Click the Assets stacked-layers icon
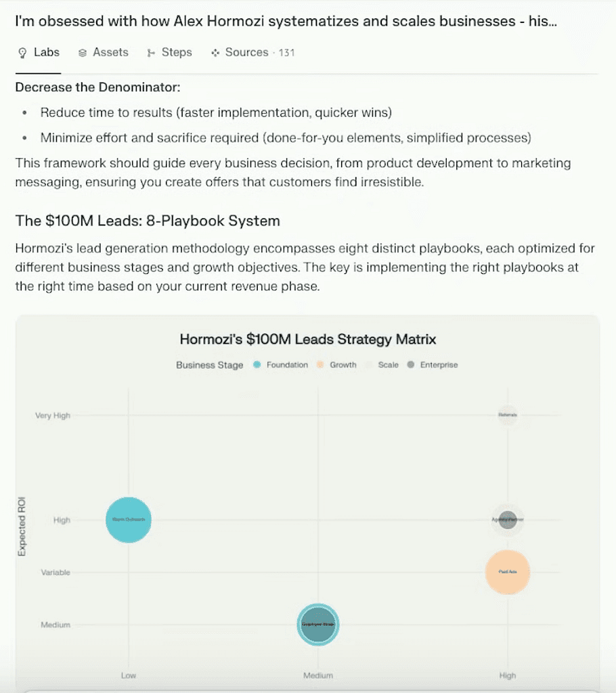 click(82, 52)
